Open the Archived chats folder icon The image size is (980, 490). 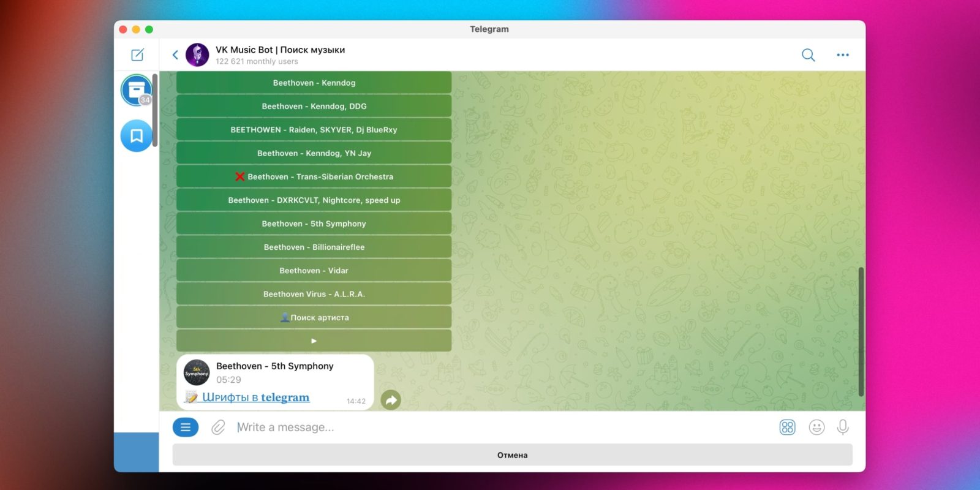point(136,90)
